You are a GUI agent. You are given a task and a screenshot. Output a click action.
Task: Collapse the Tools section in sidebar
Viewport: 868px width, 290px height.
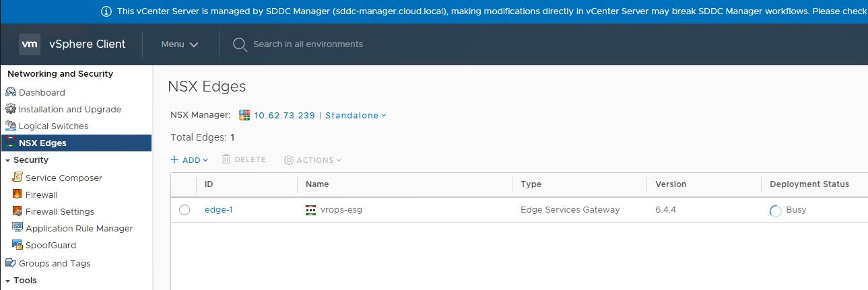click(x=7, y=281)
